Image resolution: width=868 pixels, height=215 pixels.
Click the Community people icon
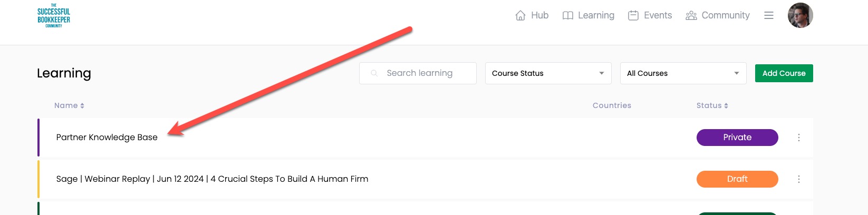(x=691, y=15)
